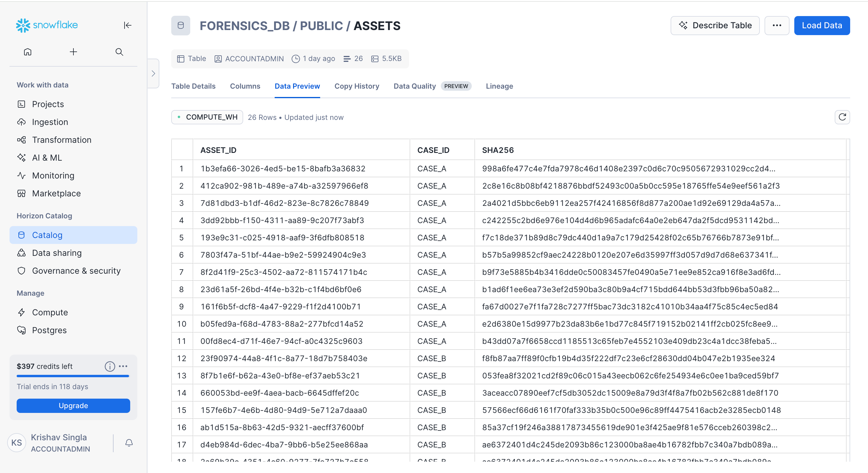Expand the object explorer side panel

153,73
